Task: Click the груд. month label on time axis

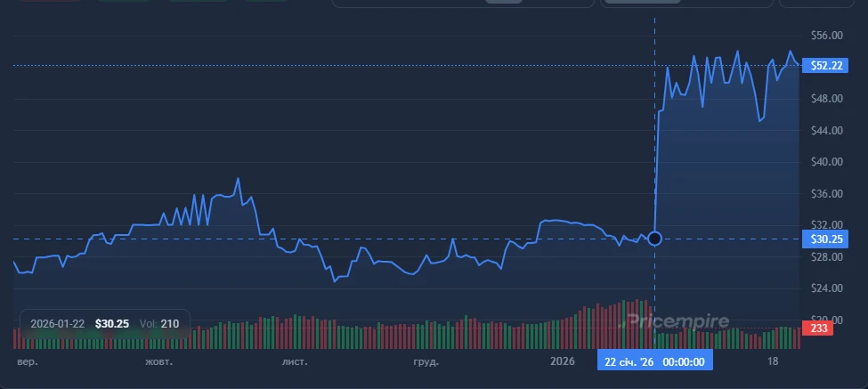Action: (x=426, y=362)
